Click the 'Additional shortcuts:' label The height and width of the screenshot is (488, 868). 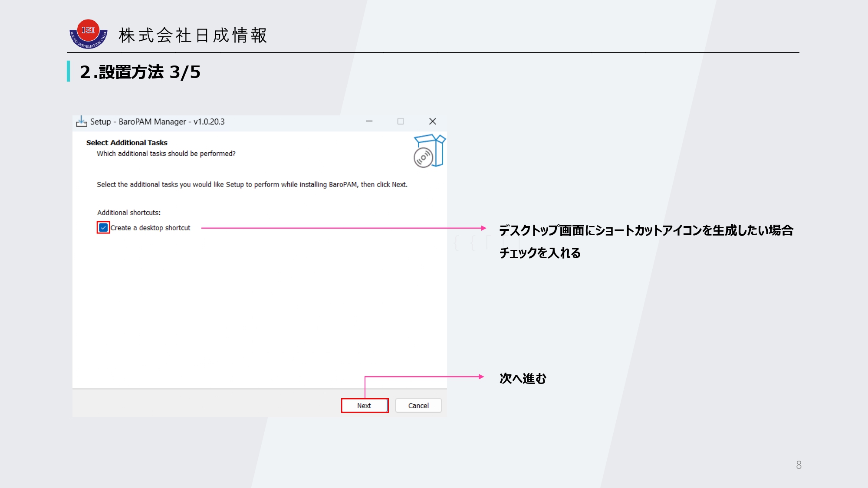pyautogui.click(x=129, y=213)
